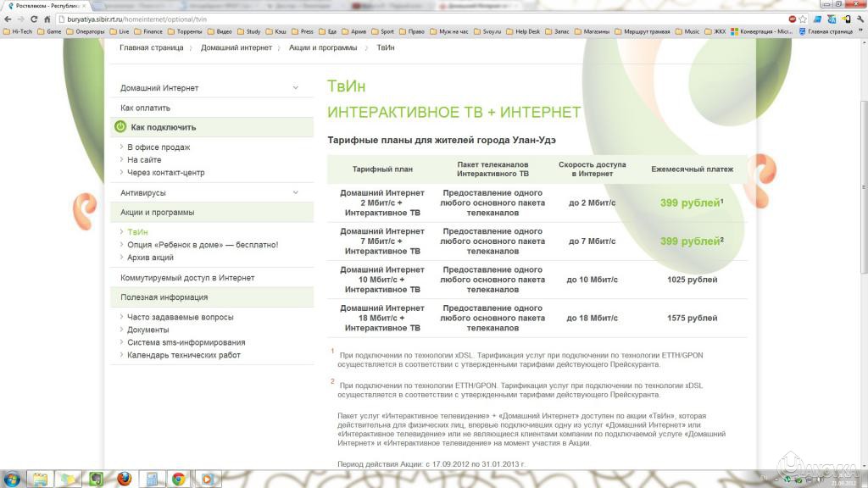Click the red AdBlock icon in address bar
The width and height of the screenshot is (868, 488).
(793, 18)
